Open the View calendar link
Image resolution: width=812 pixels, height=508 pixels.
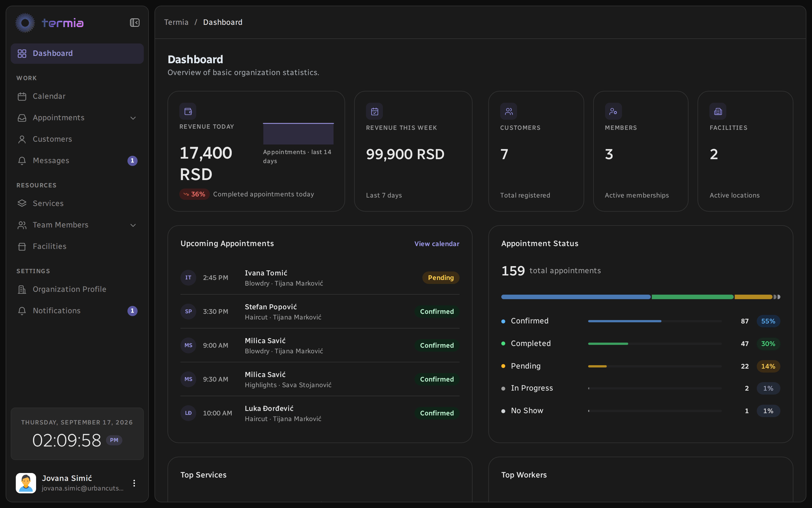pos(436,244)
